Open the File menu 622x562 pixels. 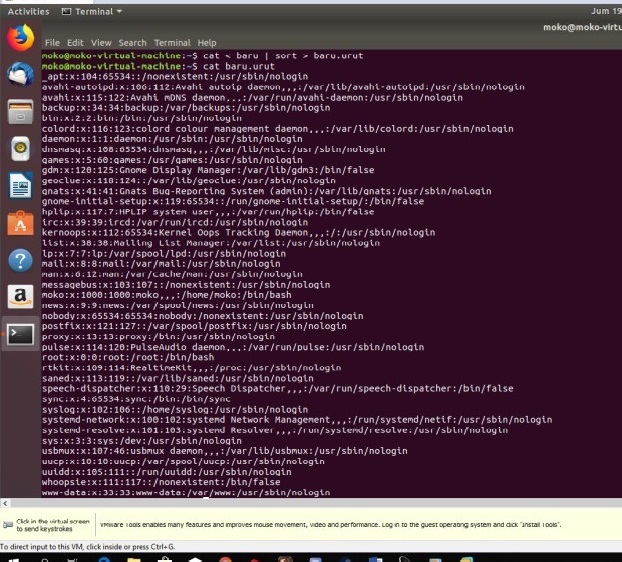52,43
